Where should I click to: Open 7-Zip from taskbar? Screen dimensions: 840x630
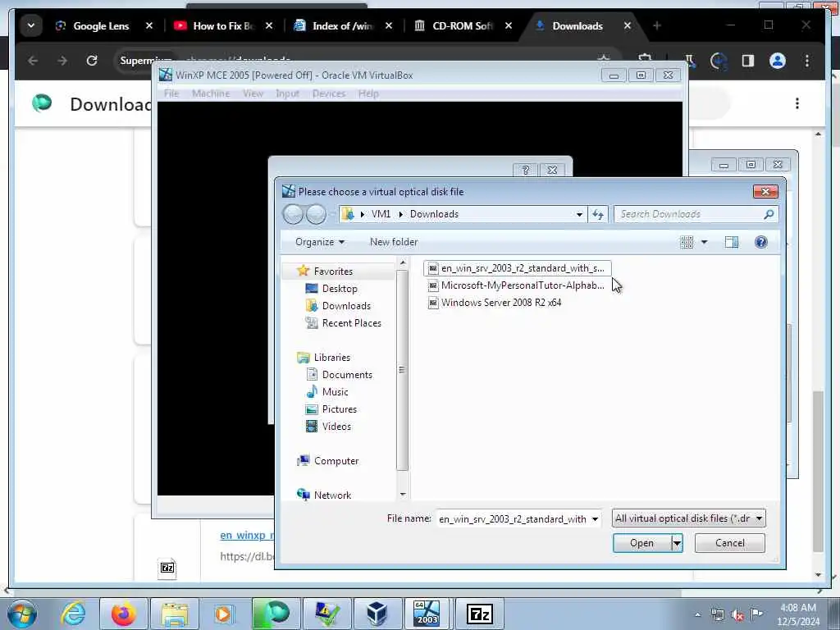click(x=479, y=614)
